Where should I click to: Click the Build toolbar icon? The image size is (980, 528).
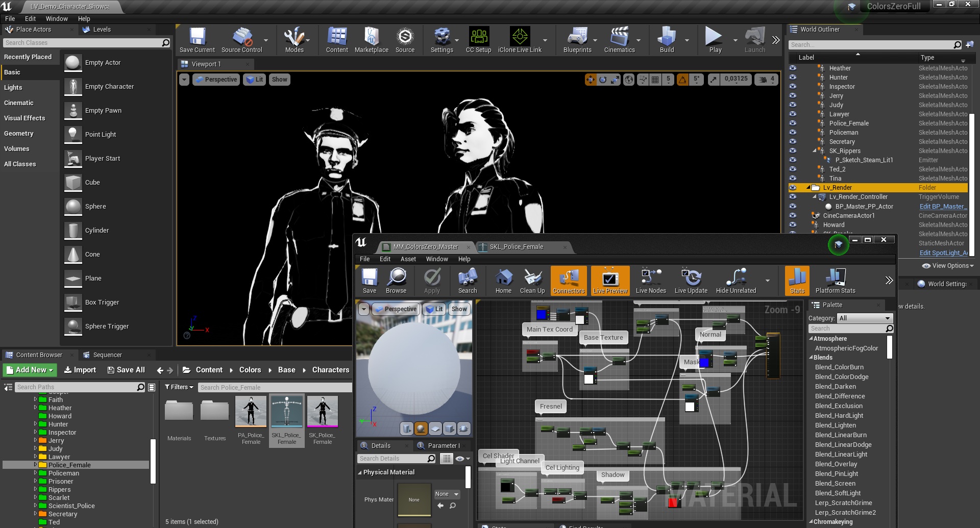[667, 40]
